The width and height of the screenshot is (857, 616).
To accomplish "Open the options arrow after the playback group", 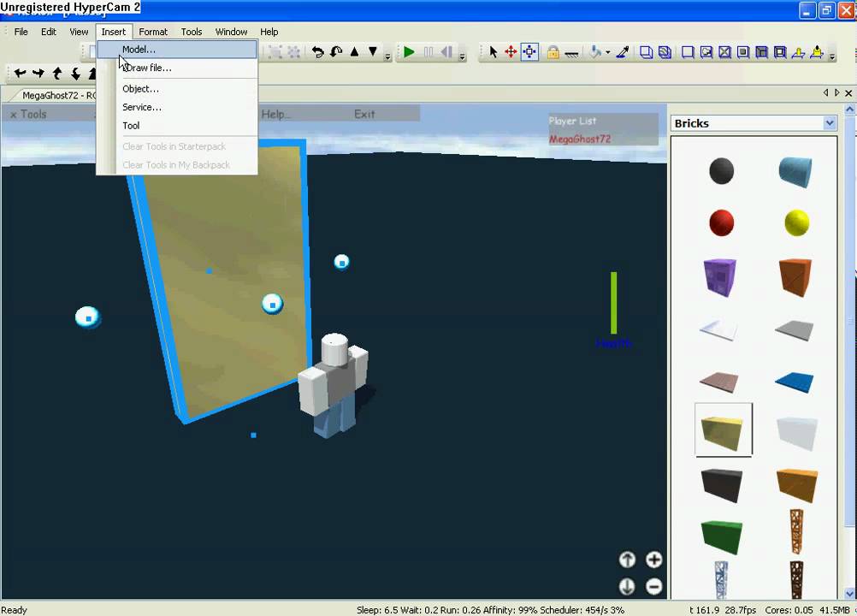I will [463, 56].
